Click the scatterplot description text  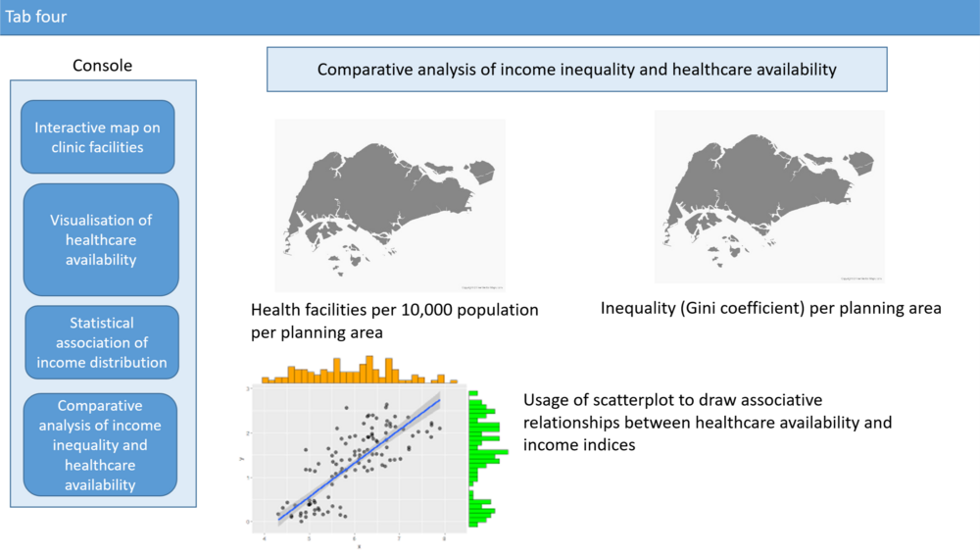pyautogui.click(x=708, y=423)
